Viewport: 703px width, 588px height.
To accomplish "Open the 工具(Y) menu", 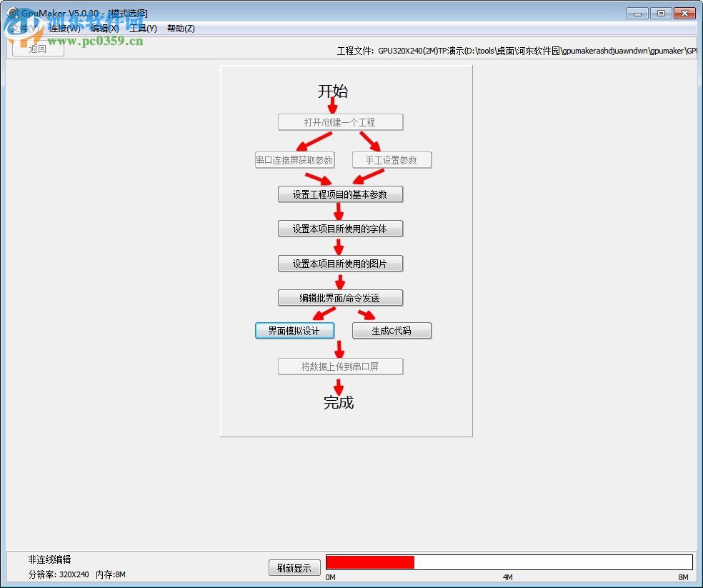I will point(143,28).
